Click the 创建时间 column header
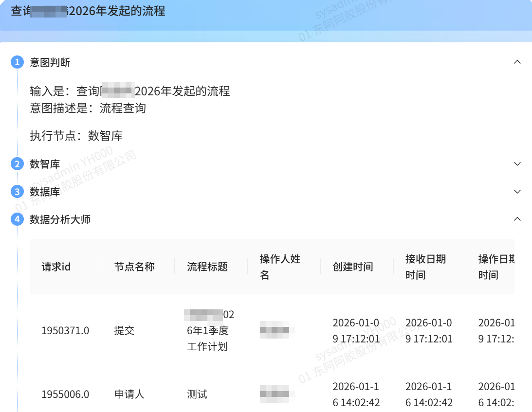The height and width of the screenshot is (412, 532). click(353, 267)
